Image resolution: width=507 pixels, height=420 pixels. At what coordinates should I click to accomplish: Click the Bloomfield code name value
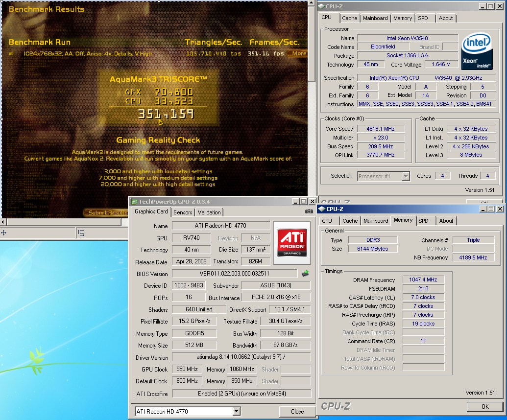383,47
